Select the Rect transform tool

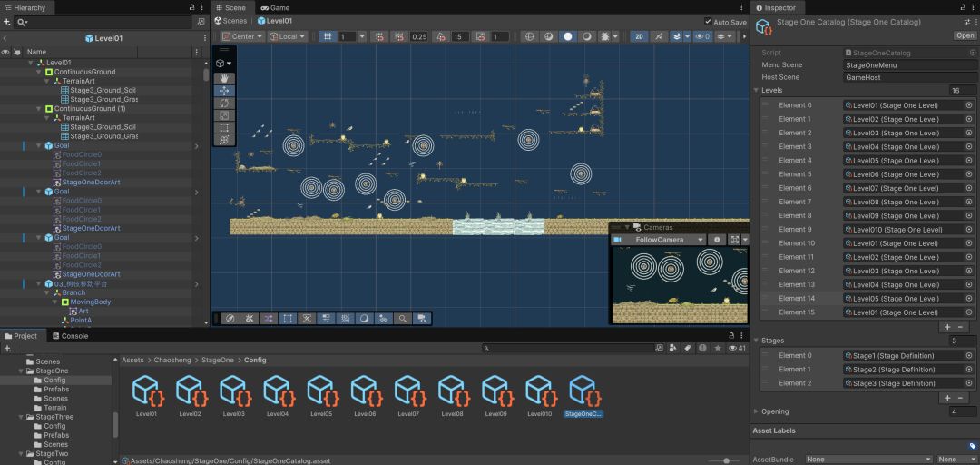pos(224,128)
